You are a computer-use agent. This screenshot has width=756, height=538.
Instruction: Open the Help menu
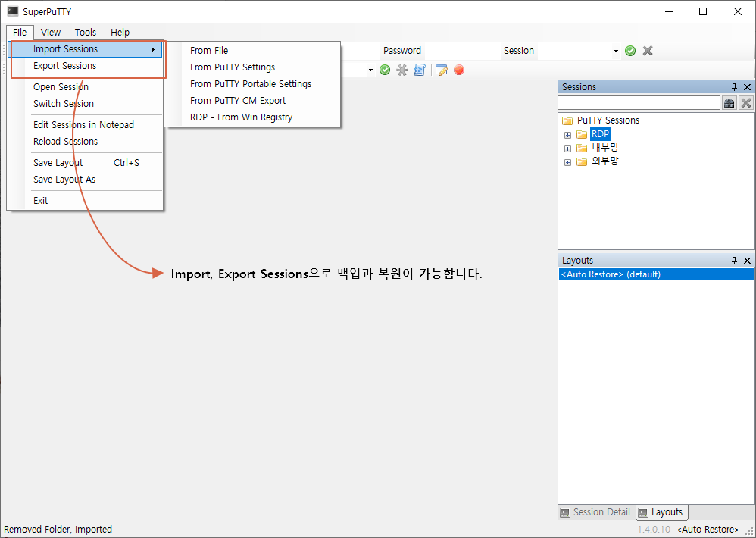pos(120,33)
